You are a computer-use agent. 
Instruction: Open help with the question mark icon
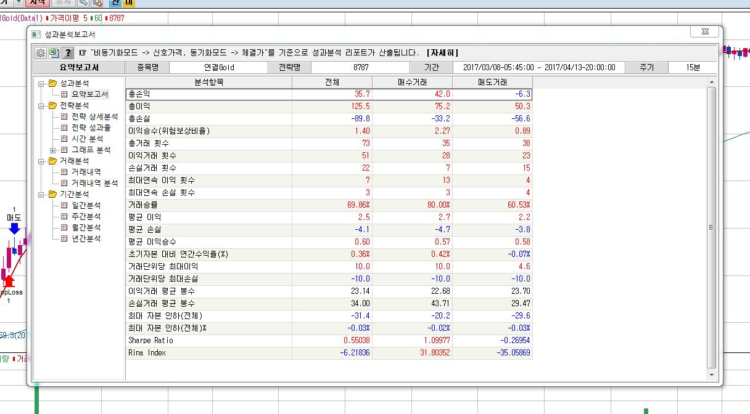[x=67, y=53]
